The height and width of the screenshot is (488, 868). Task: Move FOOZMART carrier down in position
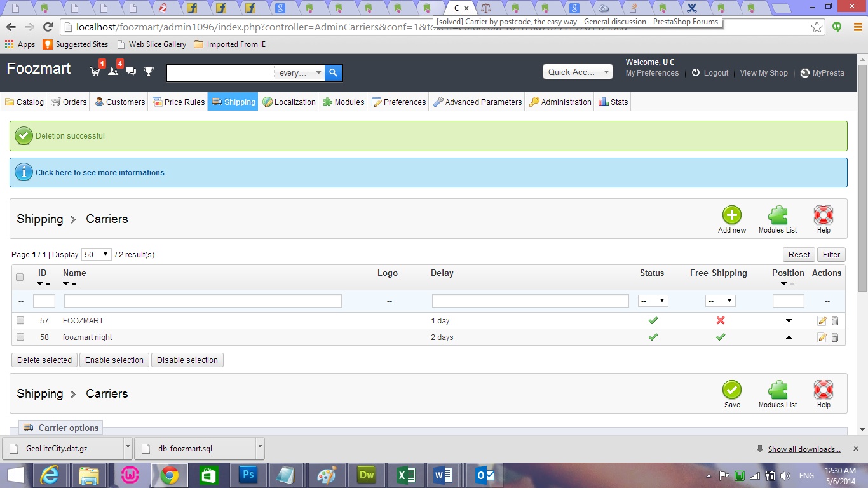[789, 321]
